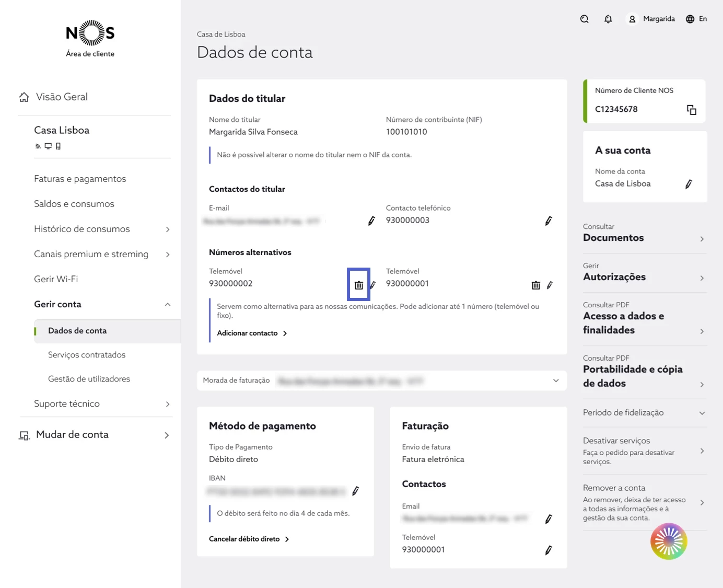Viewport: 723px width, 588px height.
Task: Copy the client number C12345678
Action: 691,110
